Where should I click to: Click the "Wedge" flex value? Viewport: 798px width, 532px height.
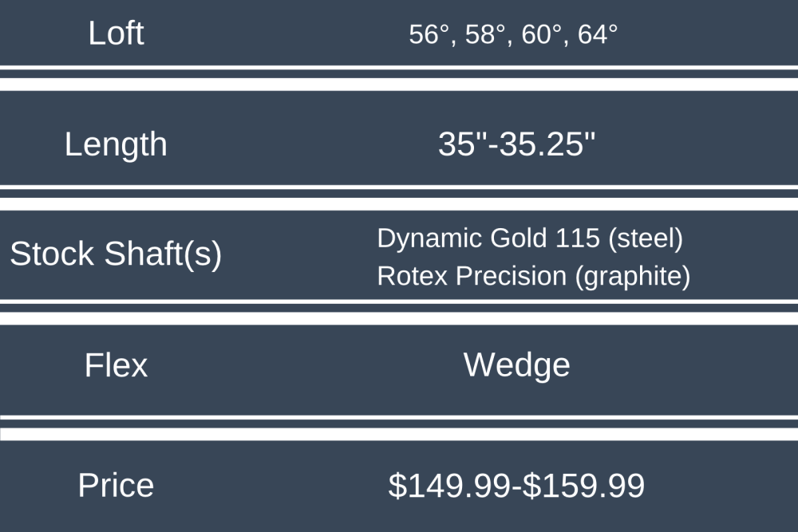(516, 365)
